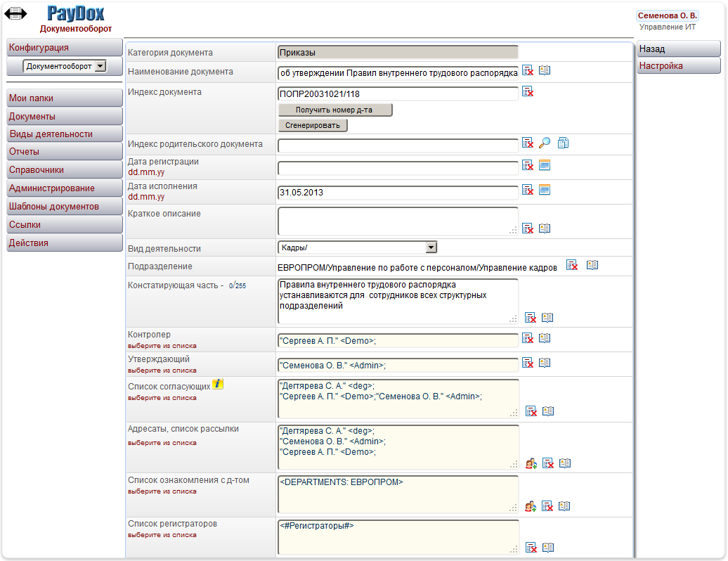The image size is (728, 561).
Task: Toggle side panel with double-arrow icon
Action: (16, 13)
